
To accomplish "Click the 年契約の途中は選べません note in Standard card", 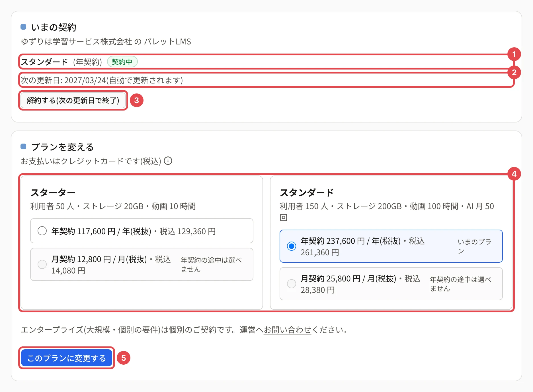I will click(460, 284).
